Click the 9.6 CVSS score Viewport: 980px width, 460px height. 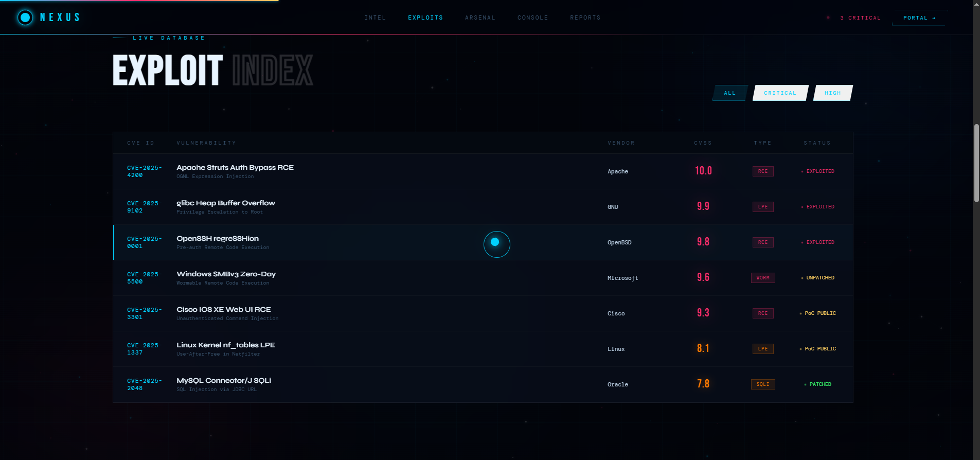[x=703, y=277]
